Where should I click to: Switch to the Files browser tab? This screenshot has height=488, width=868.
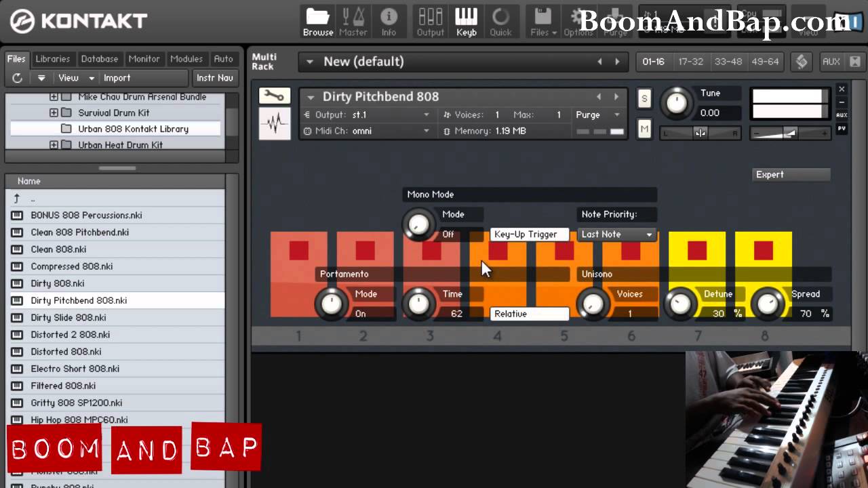[16, 59]
